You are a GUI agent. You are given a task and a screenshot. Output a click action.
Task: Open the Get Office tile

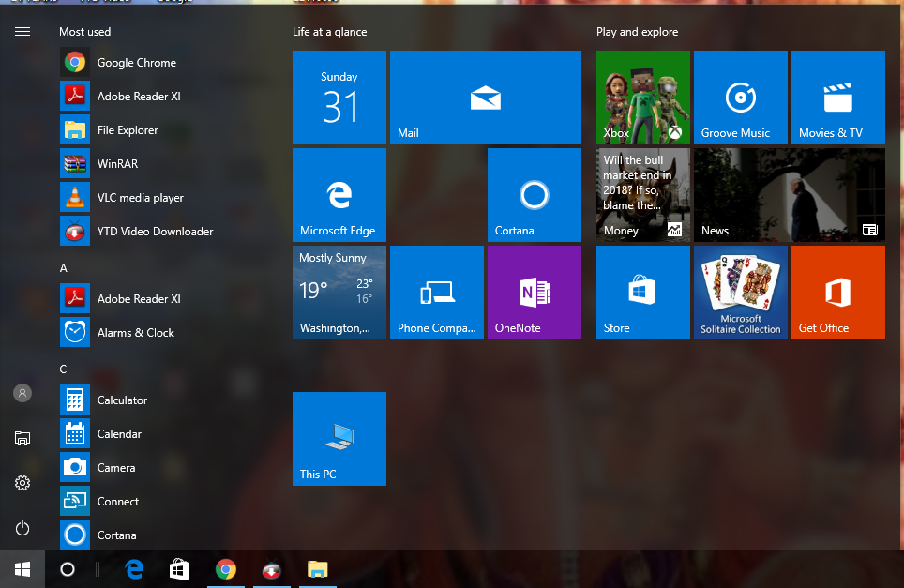[837, 293]
